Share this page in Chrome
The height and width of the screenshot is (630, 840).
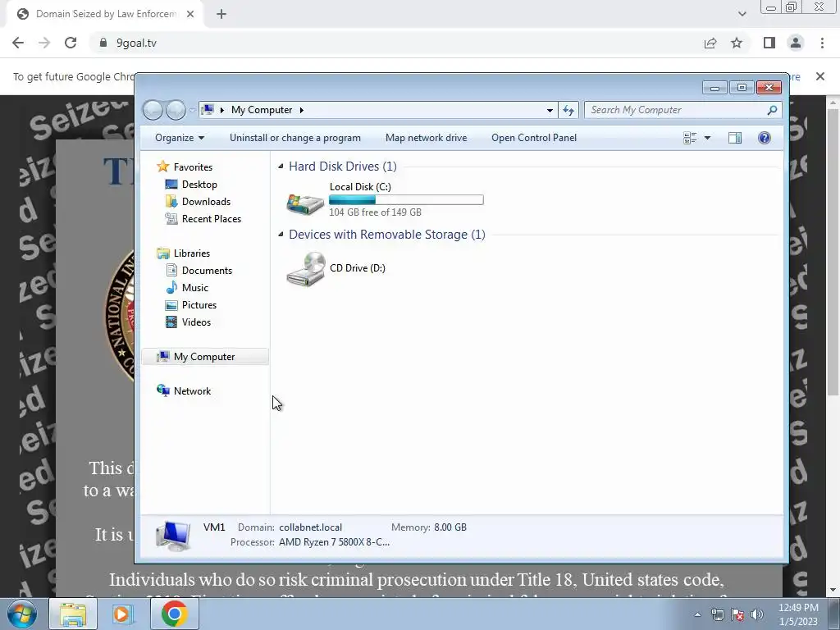point(710,43)
